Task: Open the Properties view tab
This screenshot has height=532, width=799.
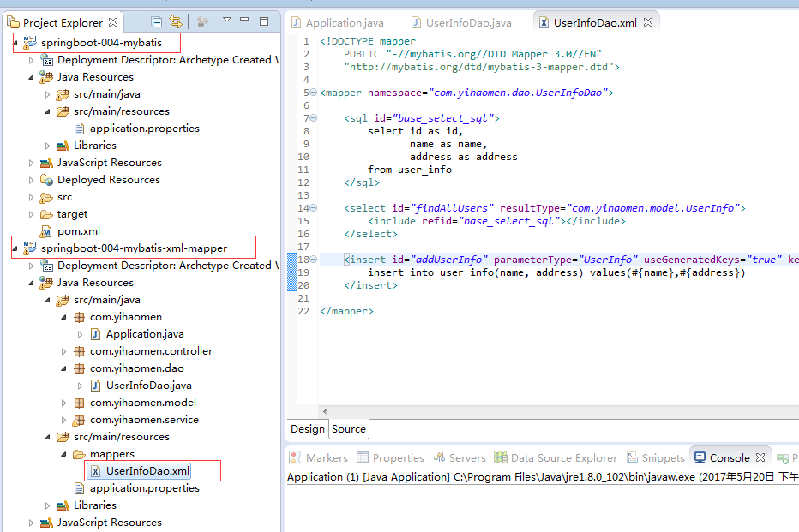Action: [x=390, y=457]
